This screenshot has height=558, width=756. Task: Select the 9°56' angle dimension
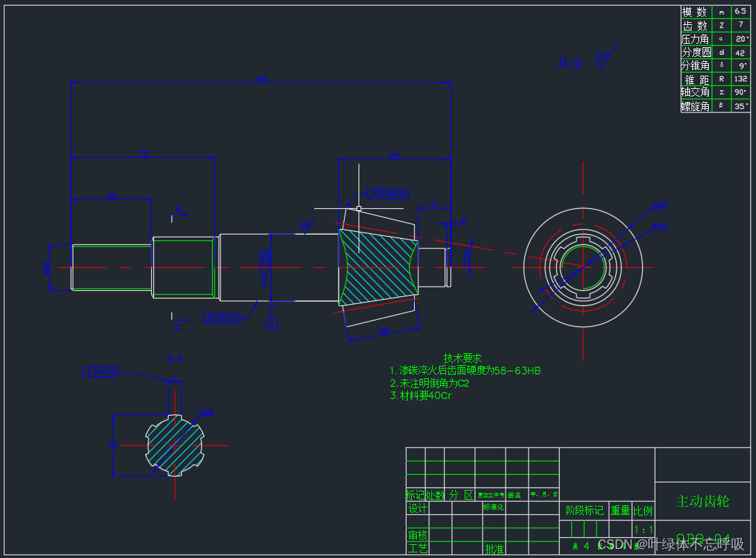[x=466, y=257]
